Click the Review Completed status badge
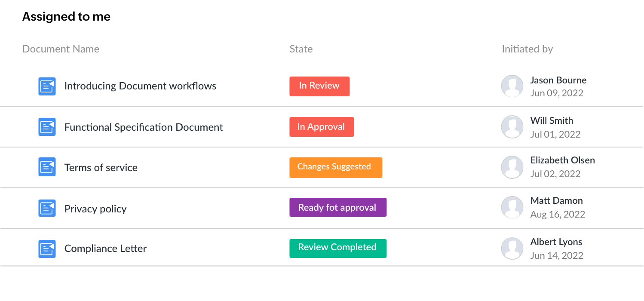The height and width of the screenshot is (301, 644). pyautogui.click(x=338, y=248)
